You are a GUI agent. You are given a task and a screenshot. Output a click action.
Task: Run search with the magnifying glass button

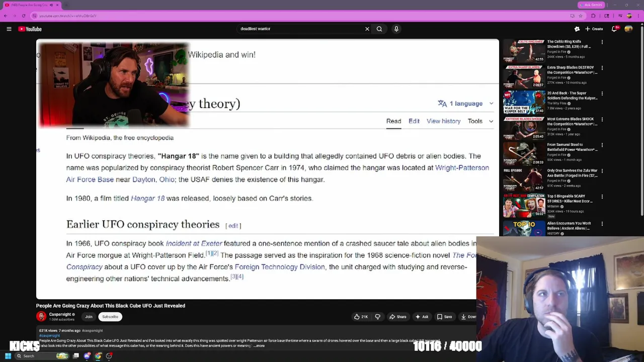point(379,29)
